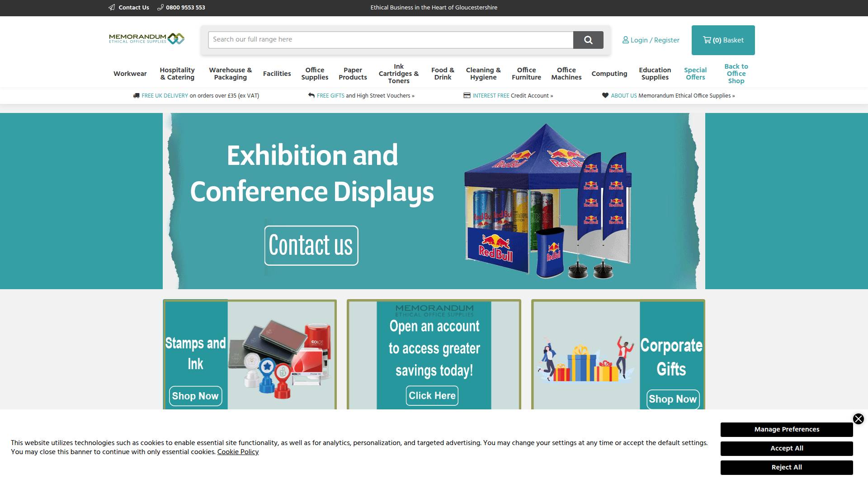Select Computing in the navigation bar
Viewport: 868px width, 488px height.
(x=609, y=74)
